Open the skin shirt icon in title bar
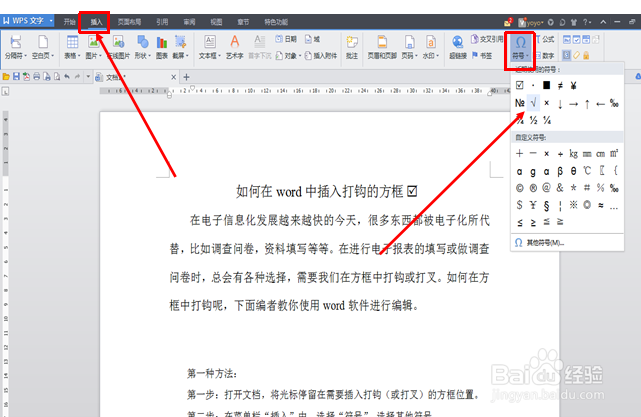The image size is (641, 417). pyautogui.click(x=574, y=22)
